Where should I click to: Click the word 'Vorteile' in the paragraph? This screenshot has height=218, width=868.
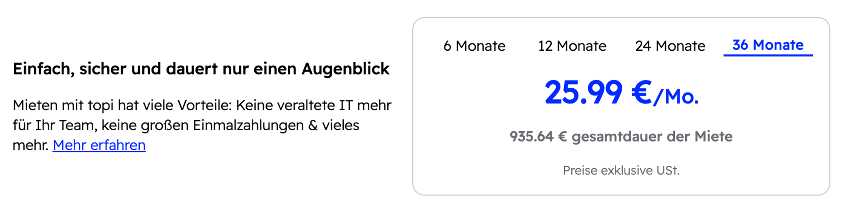pos(204,106)
